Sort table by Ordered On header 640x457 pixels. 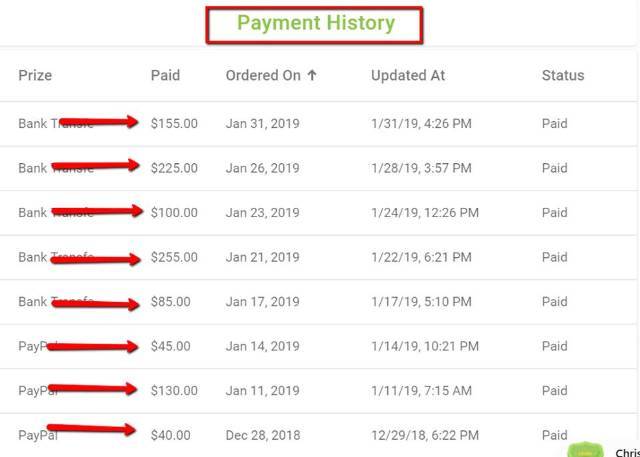[x=263, y=75]
